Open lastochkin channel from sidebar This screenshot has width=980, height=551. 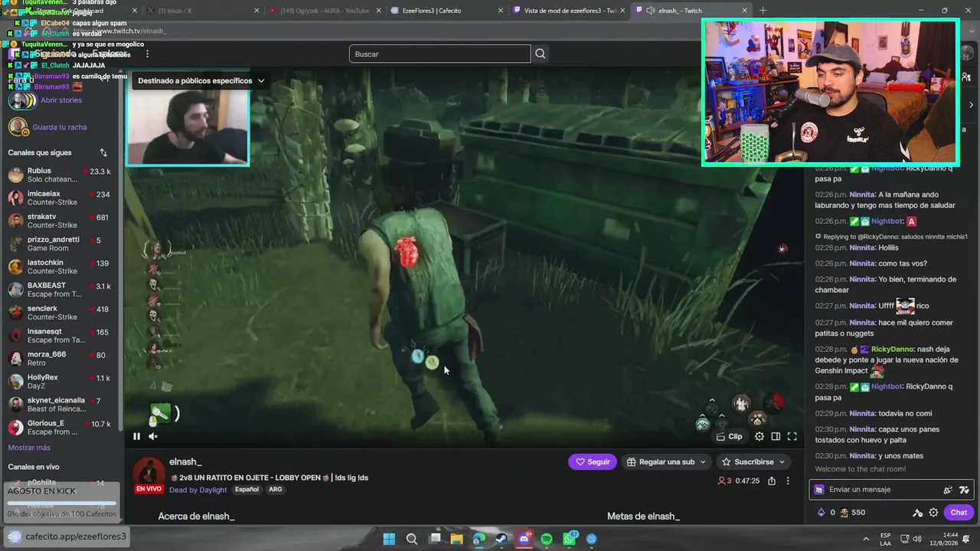(61, 266)
